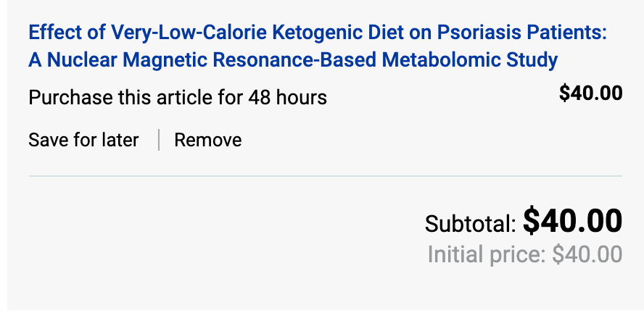
Task: Click the Subtotal label
Action: pyautogui.click(x=470, y=225)
